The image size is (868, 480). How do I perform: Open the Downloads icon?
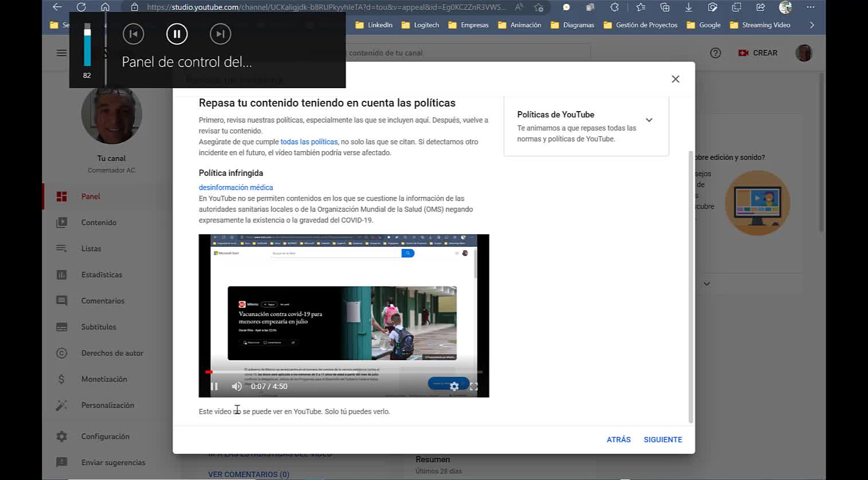click(689, 7)
